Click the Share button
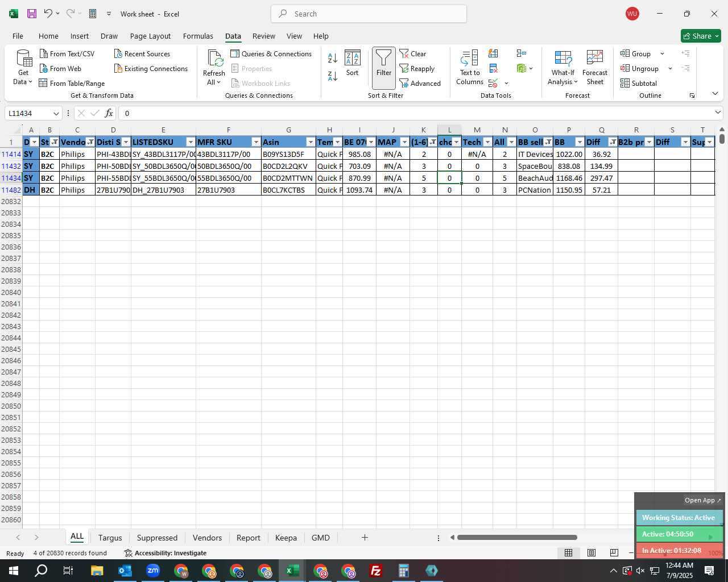This screenshot has width=728, height=582. (701, 36)
